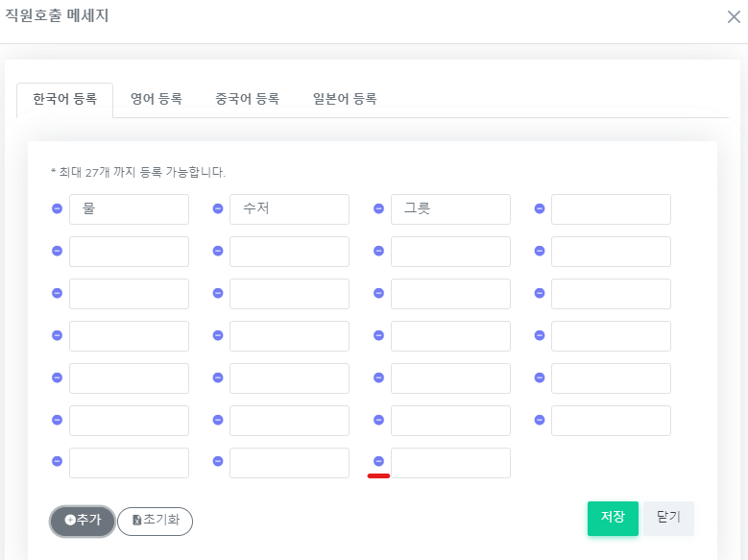748x560 pixels.
Task: Switch to the 영어 등록 tab
Action: click(157, 99)
